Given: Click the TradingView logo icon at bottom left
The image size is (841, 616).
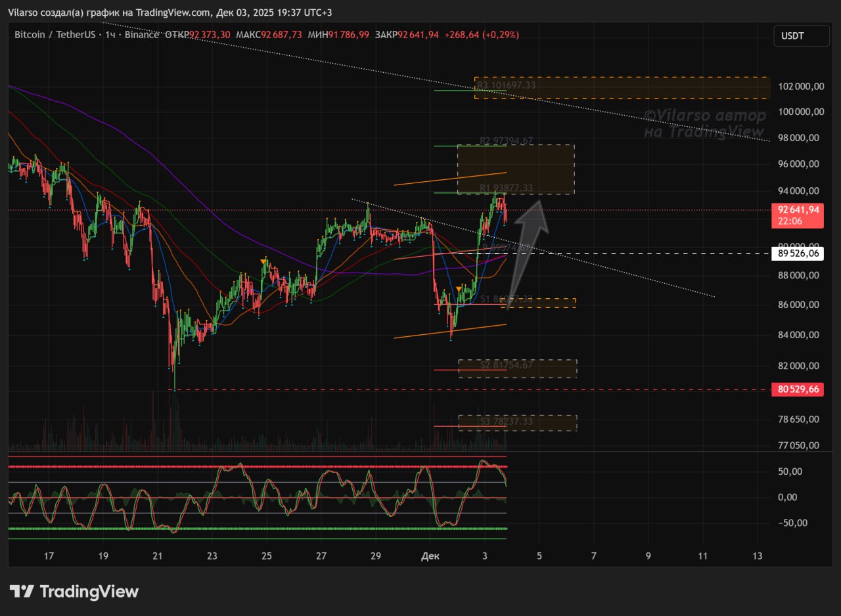Looking at the screenshot, I should pyautogui.click(x=22, y=591).
